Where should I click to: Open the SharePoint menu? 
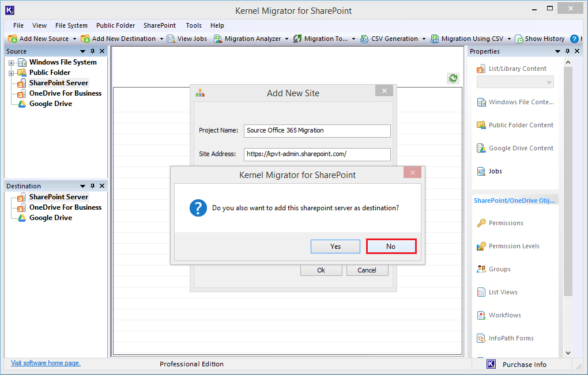click(x=159, y=25)
